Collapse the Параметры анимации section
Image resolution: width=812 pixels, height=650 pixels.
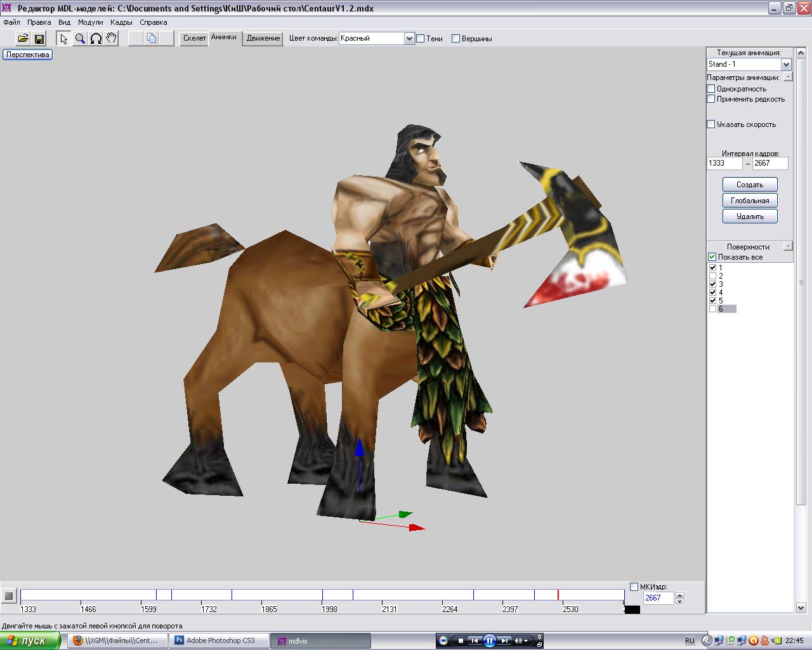(788, 76)
